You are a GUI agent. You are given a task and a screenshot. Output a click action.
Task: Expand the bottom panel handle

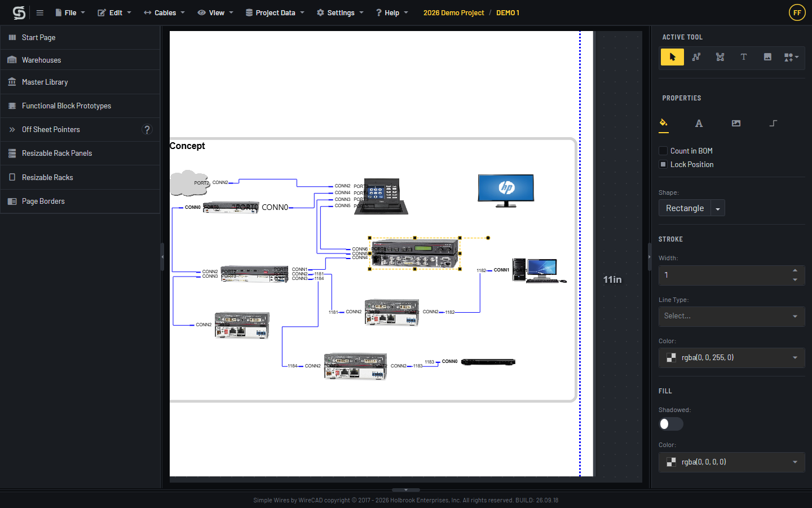[x=406, y=490]
